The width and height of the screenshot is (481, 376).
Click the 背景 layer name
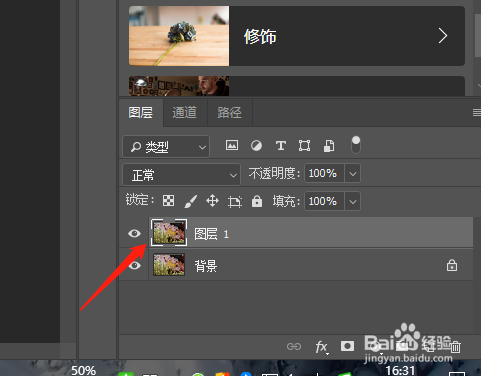pyautogui.click(x=206, y=266)
